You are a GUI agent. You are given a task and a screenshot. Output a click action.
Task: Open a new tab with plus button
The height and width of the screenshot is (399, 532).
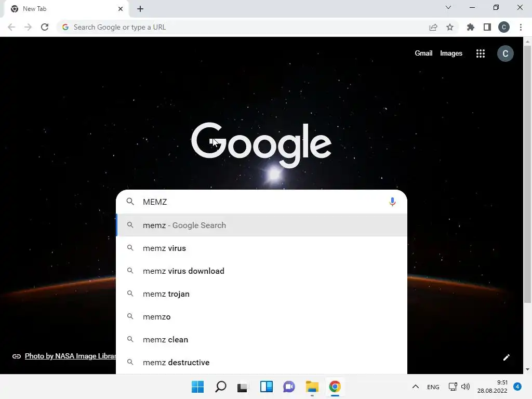coord(140,9)
